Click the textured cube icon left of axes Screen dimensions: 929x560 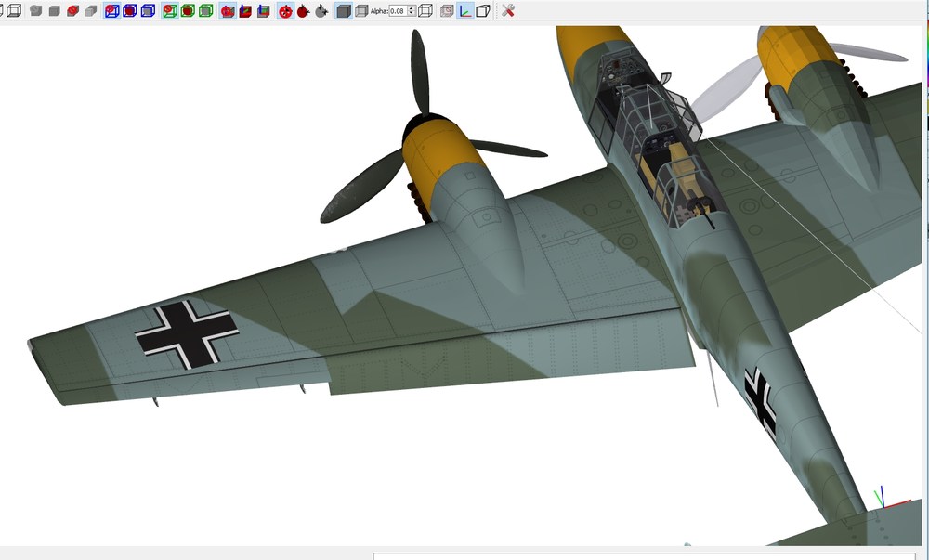point(448,10)
